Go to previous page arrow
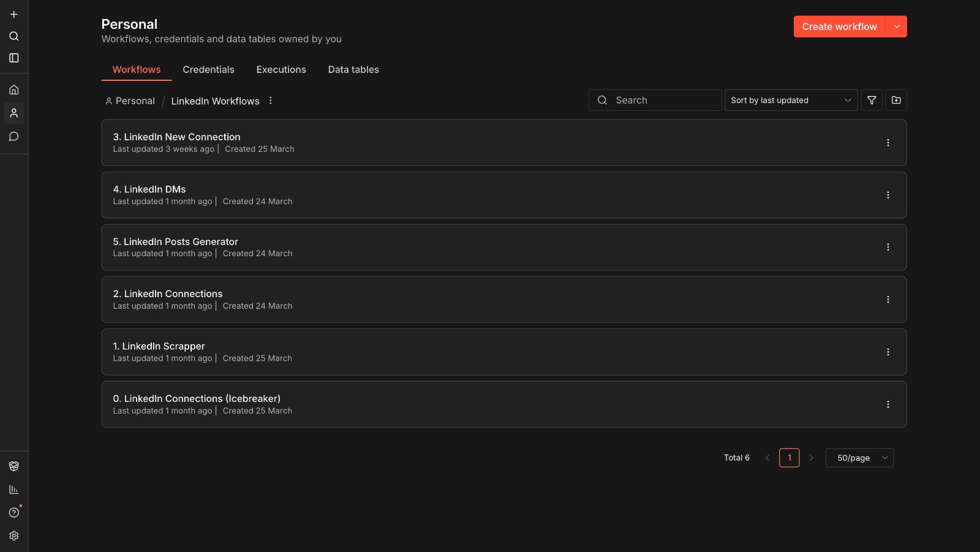980x552 pixels. (x=767, y=458)
